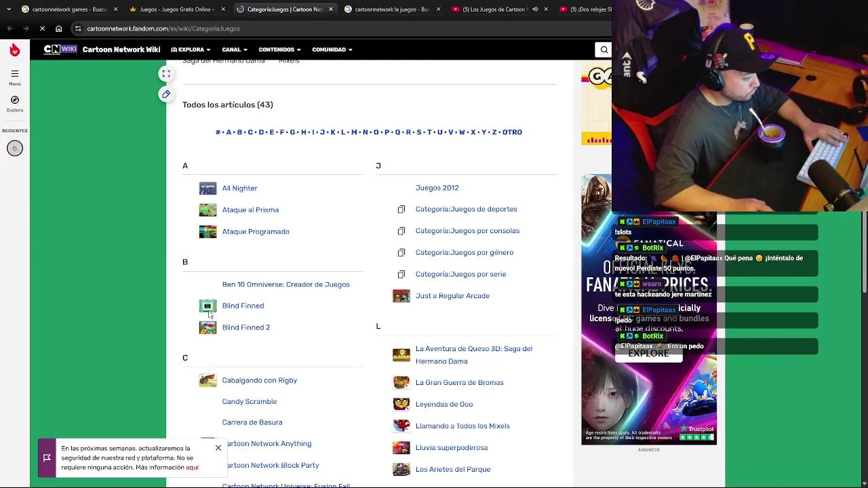Open the Lluvia superpoderosa article
Image resolution: width=868 pixels, height=488 pixels.
[x=451, y=448]
